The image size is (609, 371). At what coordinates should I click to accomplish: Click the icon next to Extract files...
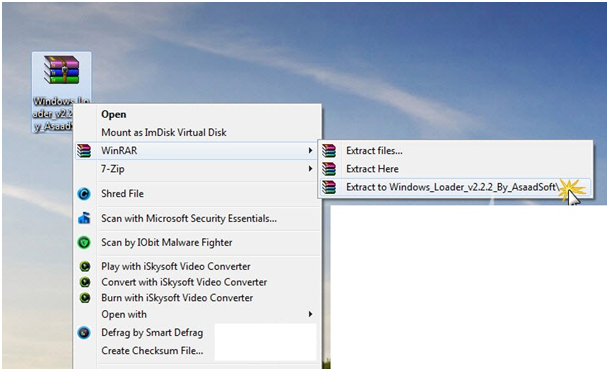click(x=329, y=151)
